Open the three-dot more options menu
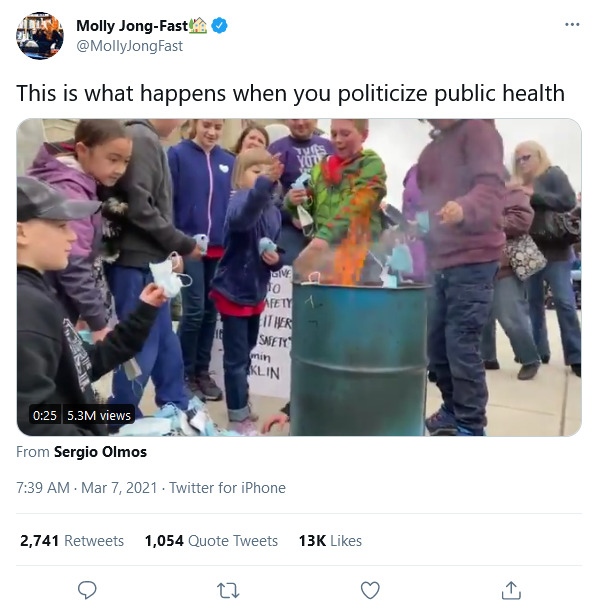This screenshot has width=598, height=613. pos(572,25)
